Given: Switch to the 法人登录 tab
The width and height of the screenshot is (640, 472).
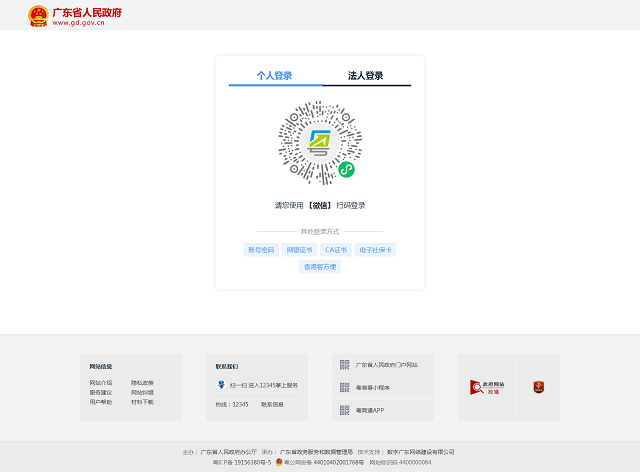Looking at the screenshot, I should pos(365,76).
